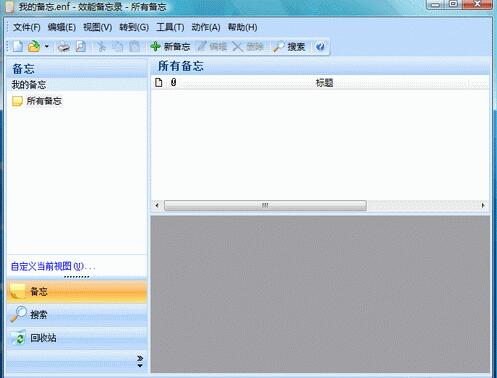Open the 转到(G) menu
Image resolution: width=497 pixels, height=378 pixels.
134,27
